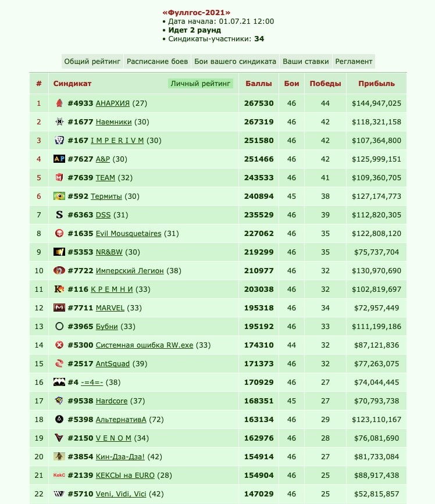The image size is (435, 504).
Task: Click the DSS syndicate S icon
Action: coord(59,215)
